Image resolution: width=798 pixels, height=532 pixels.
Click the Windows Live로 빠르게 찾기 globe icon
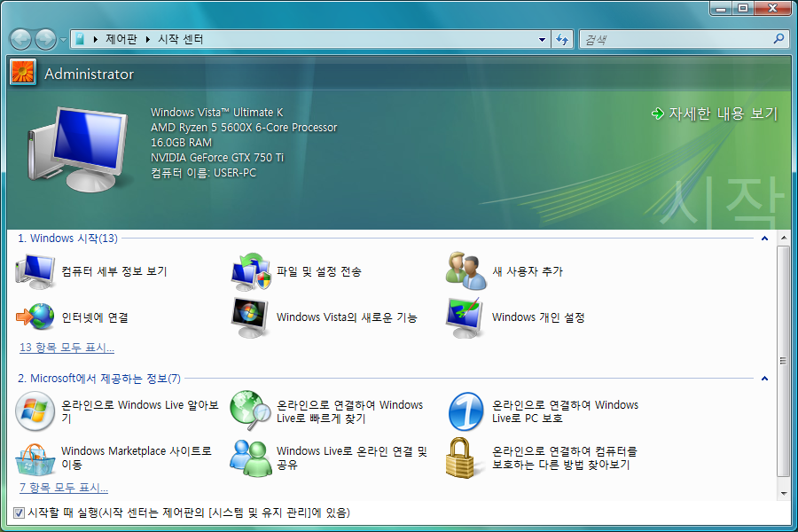pos(250,411)
